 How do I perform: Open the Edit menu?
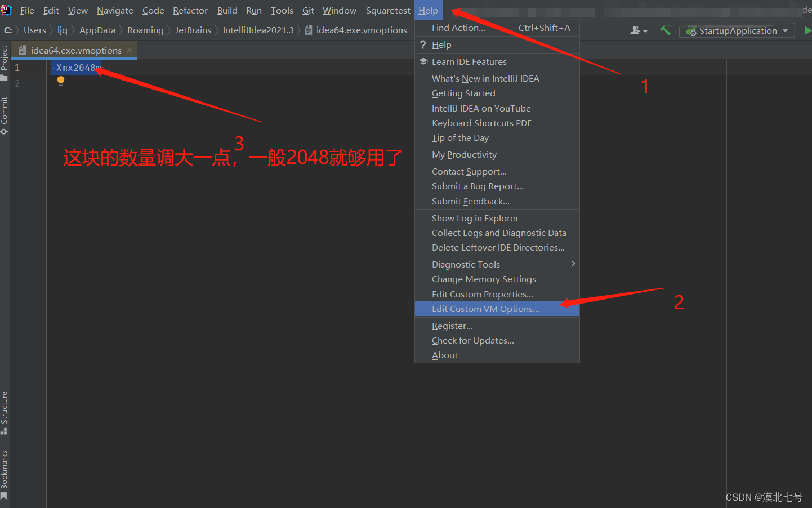pos(51,10)
